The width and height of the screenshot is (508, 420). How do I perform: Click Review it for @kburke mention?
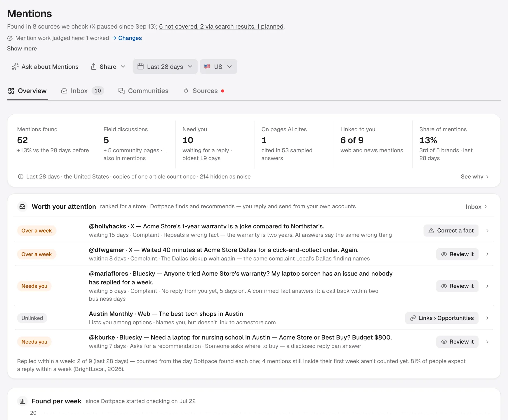point(457,342)
